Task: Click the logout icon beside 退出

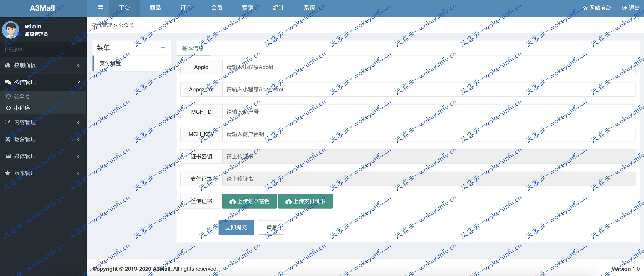Action: click(x=625, y=8)
